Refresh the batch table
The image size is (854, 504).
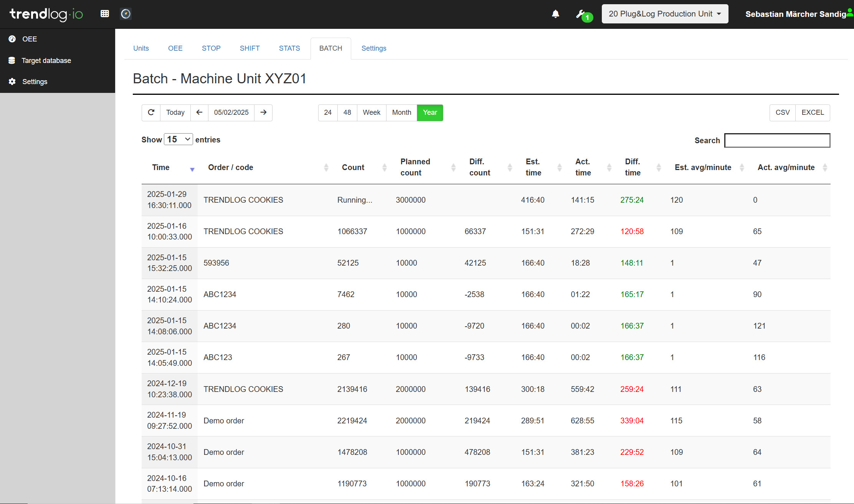(151, 112)
